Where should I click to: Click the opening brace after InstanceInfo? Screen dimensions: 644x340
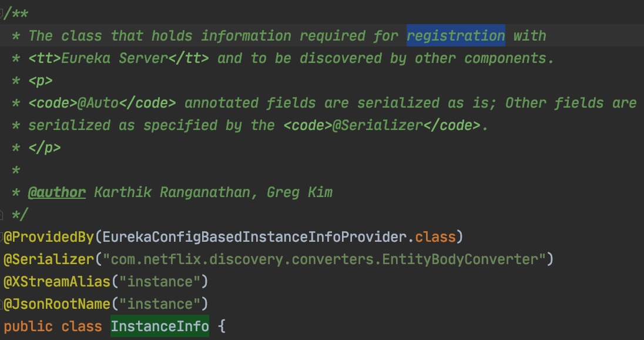click(x=222, y=326)
